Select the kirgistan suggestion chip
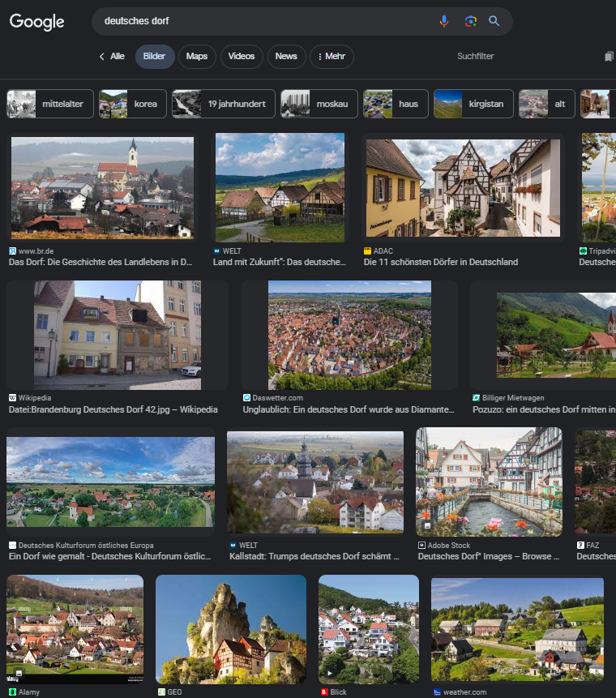The image size is (616, 698). (473, 104)
